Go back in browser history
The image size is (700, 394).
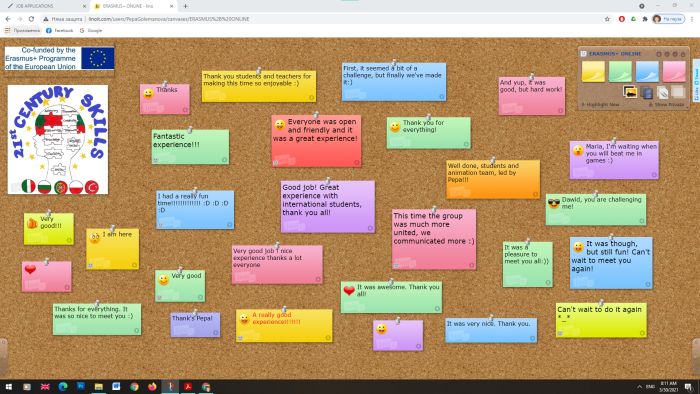[x=8, y=19]
